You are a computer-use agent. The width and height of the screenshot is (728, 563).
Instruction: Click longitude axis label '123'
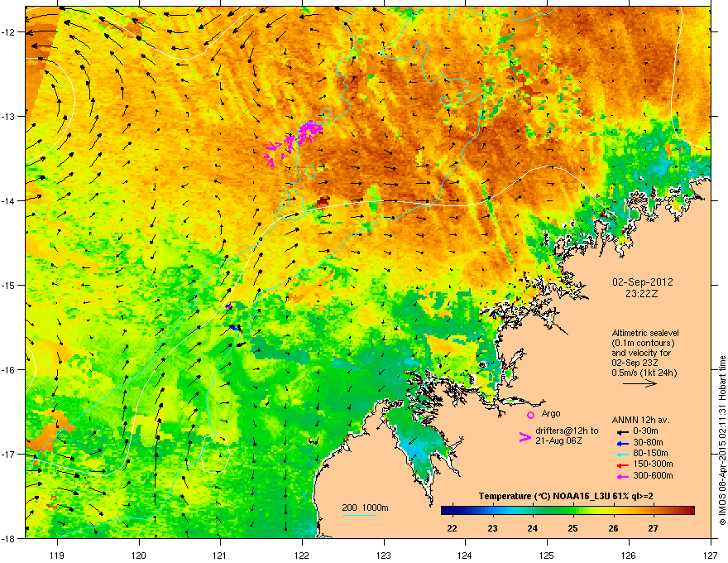tap(384, 555)
